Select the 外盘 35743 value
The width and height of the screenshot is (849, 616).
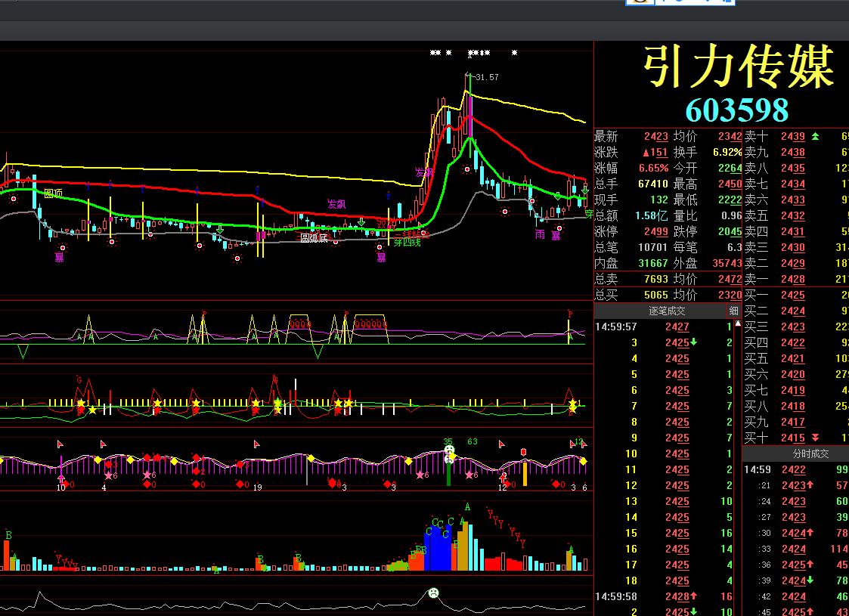pyautogui.click(x=727, y=263)
